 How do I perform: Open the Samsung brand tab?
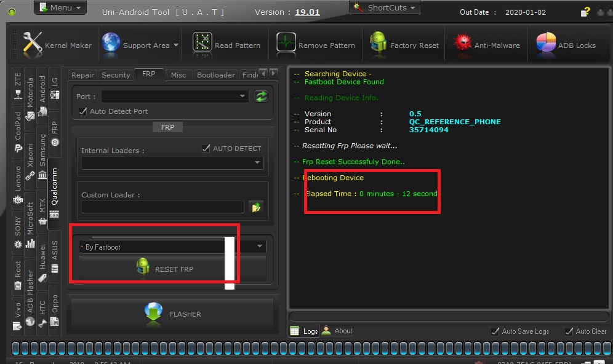point(42,156)
